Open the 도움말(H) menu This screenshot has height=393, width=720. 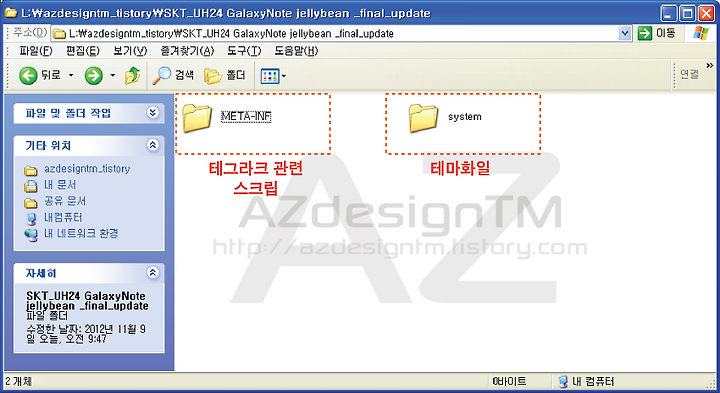coord(296,51)
